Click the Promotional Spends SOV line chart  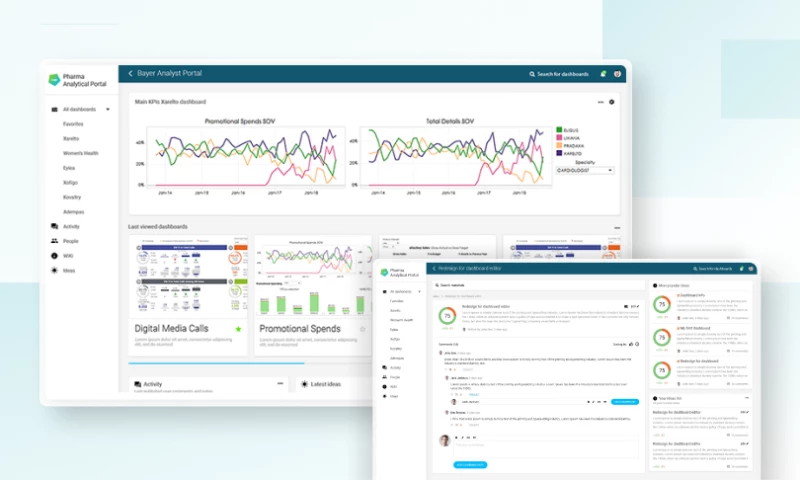tap(246, 157)
